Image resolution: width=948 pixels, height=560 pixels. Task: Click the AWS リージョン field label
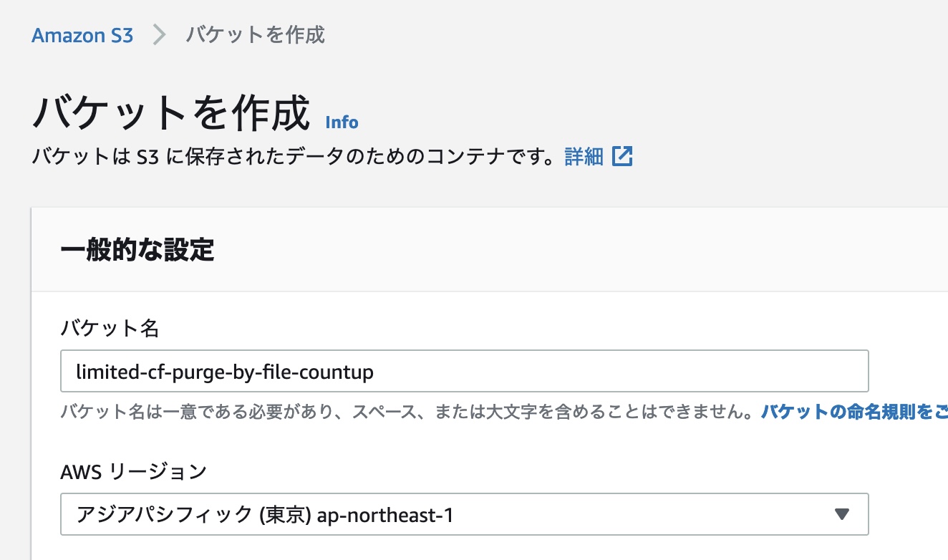point(134,471)
